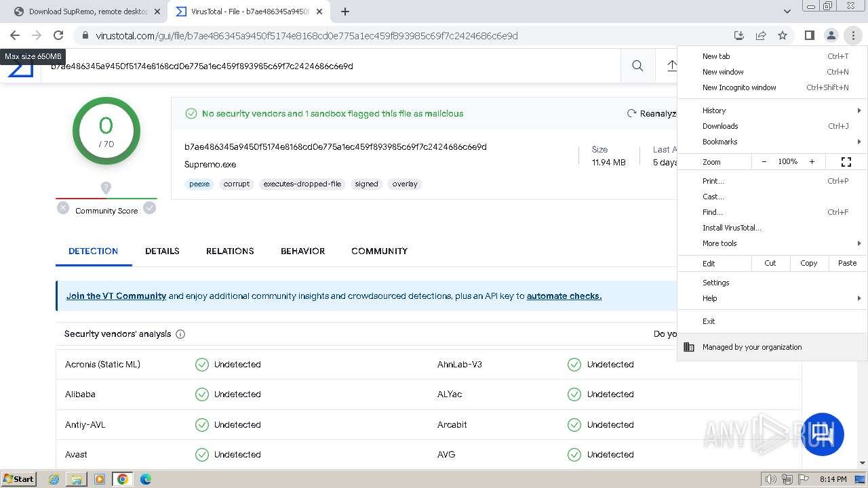Viewport: 868px width, 488px height.
Task: Click the VirusTotal logo icon
Action: coord(20,70)
